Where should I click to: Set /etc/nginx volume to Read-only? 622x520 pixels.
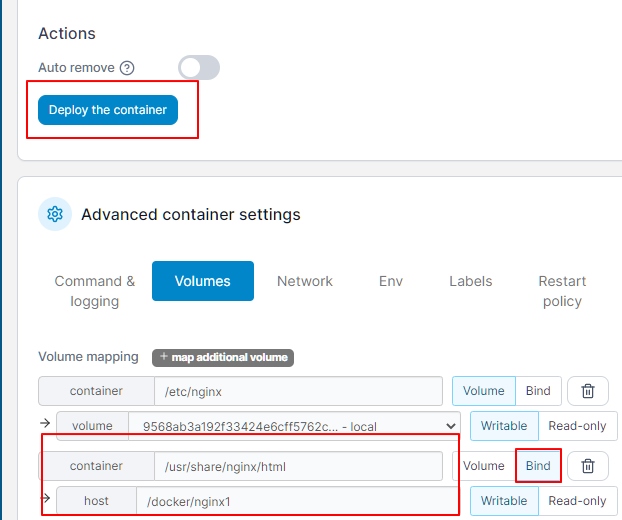point(577,426)
